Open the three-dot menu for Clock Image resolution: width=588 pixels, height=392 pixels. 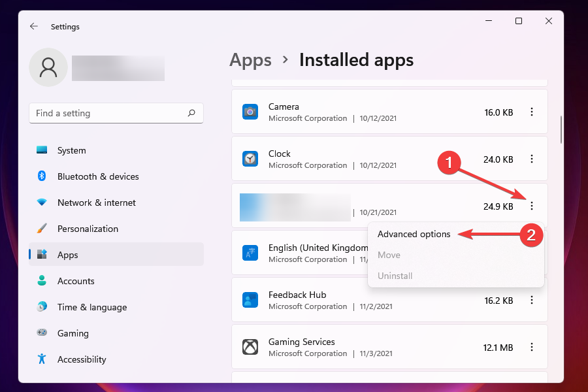(x=531, y=159)
